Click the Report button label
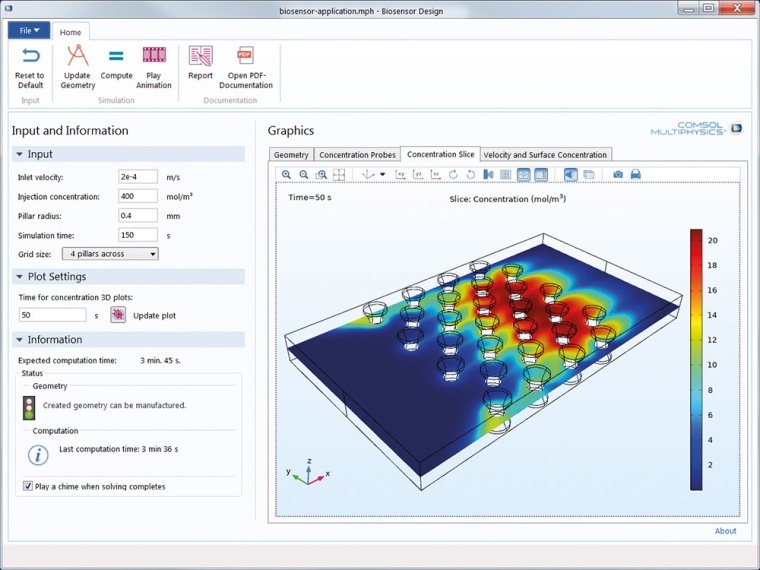Viewport: 760px width, 570px height. tap(201, 76)
